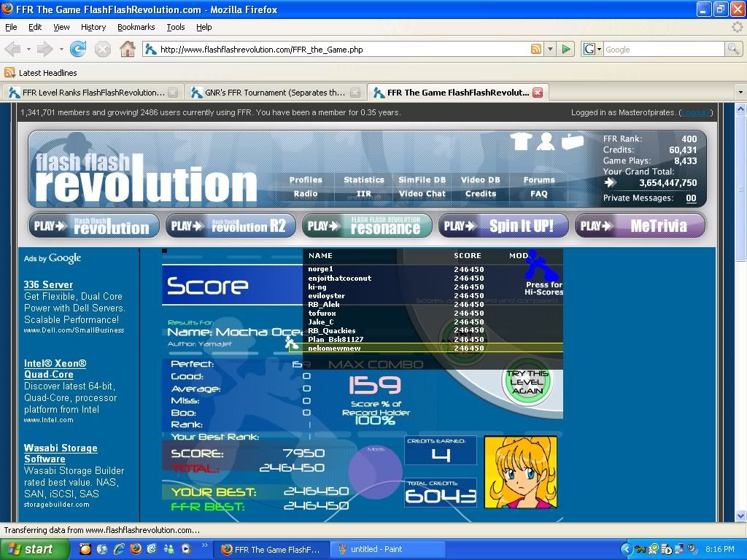Click the Home icon in the toolbar
Viewport: 747px width, 560px height.
point(127,50)
